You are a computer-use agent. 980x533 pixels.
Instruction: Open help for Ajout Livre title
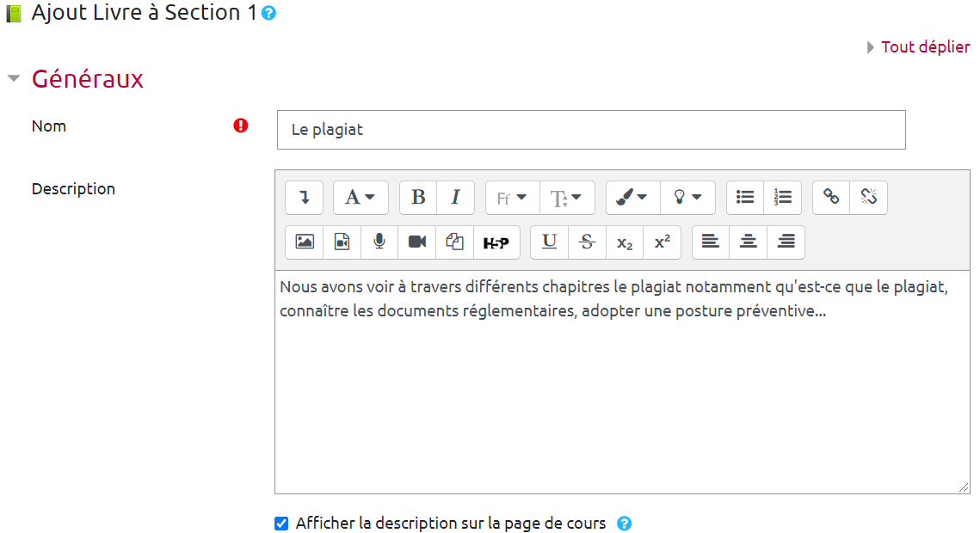point(268,14)
